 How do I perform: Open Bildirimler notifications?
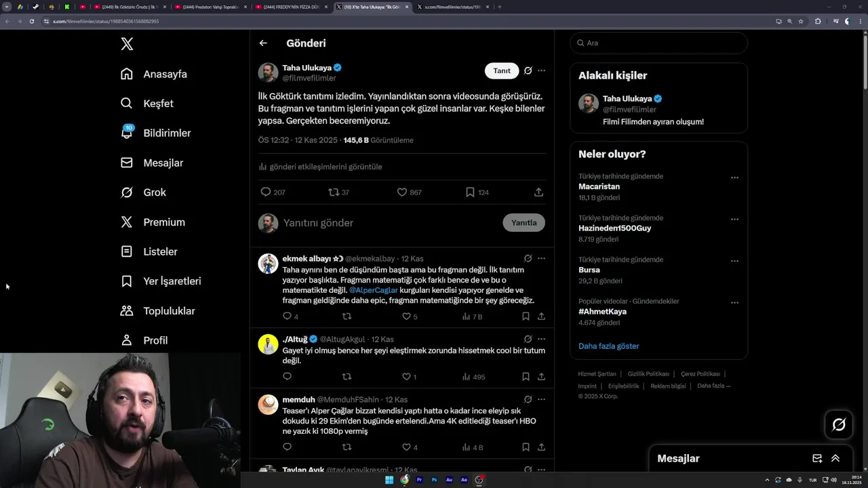pyautogui.click(x=155, y=133)
